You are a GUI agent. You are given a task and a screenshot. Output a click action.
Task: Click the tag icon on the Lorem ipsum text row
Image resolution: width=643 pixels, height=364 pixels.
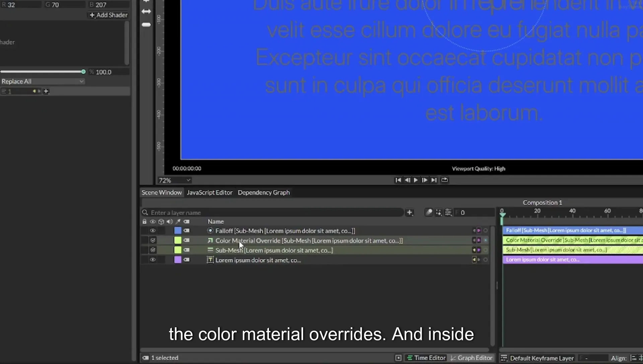click(x=187, y=260)
